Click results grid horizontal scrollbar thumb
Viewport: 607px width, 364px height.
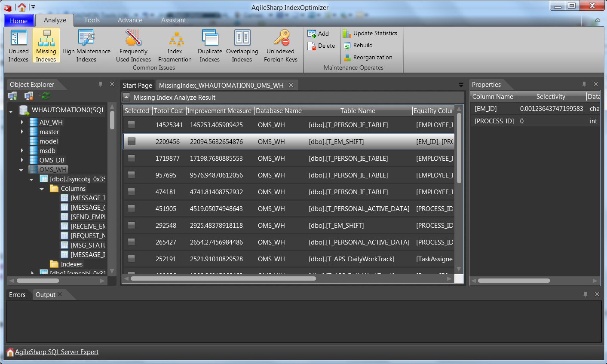(223, 279)
